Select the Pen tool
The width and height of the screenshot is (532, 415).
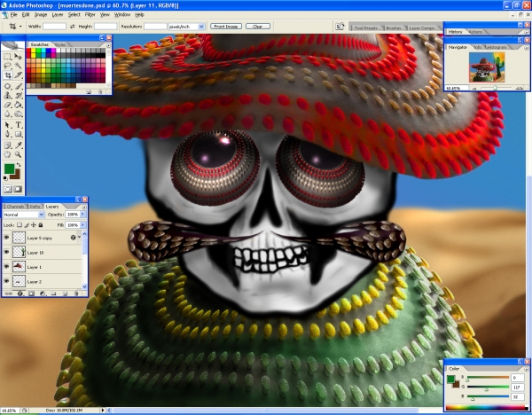pos(7,134)
